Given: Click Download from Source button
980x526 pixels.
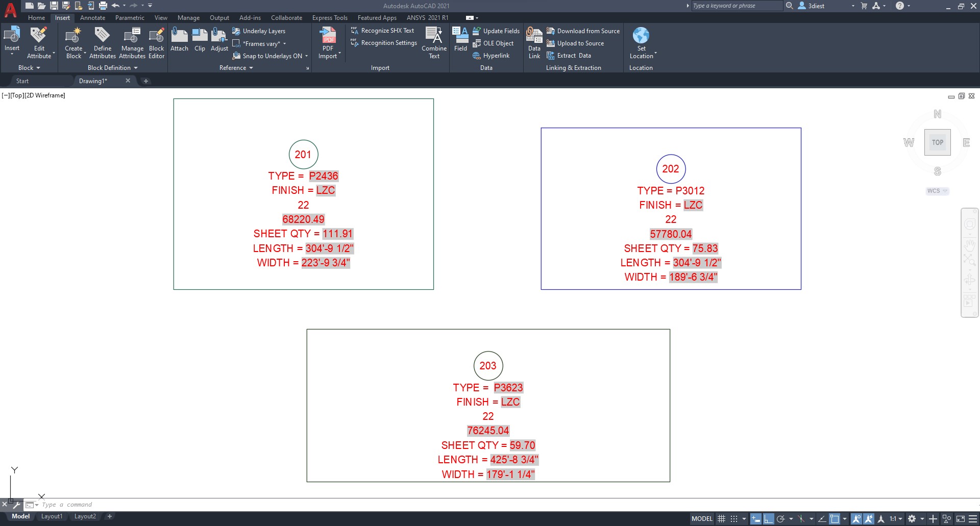Looking at the screenshot, I should pos(583,31).
